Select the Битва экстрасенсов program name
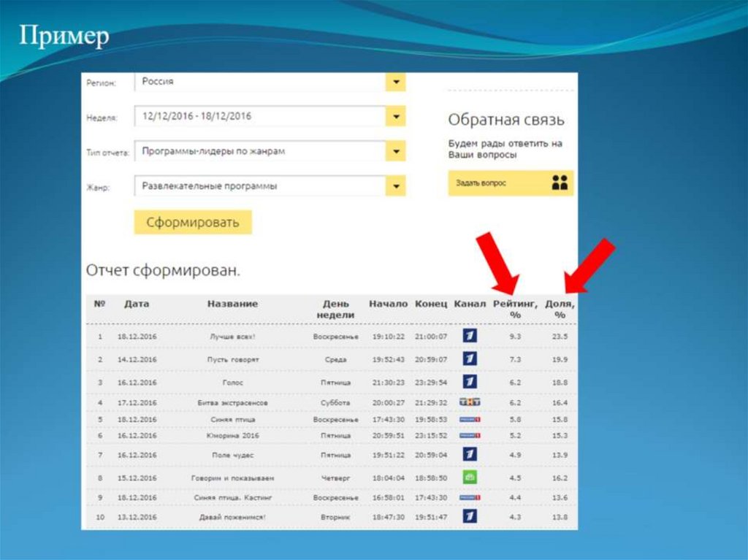Image resolution: width=748 pixels, height=560 pixels. tap(233, 403)
